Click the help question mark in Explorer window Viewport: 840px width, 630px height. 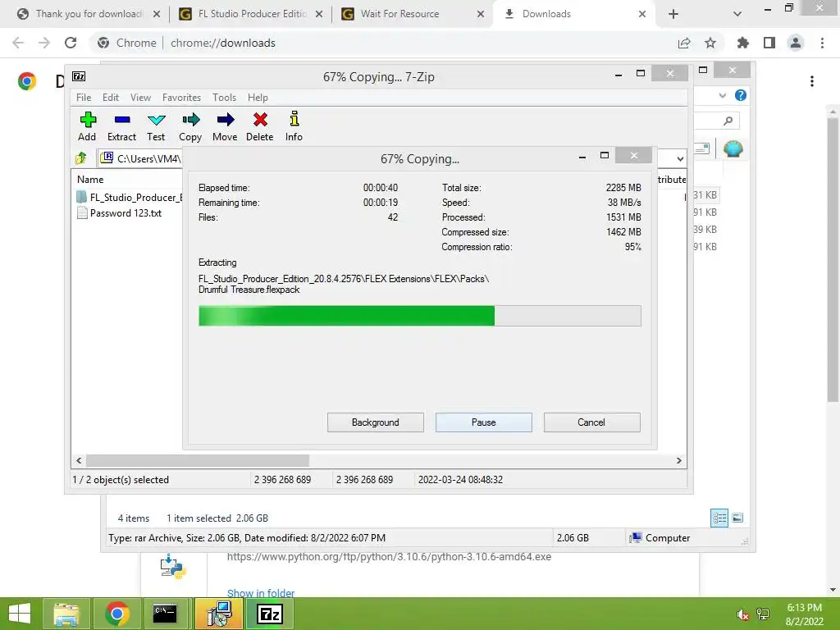point(741,95)
